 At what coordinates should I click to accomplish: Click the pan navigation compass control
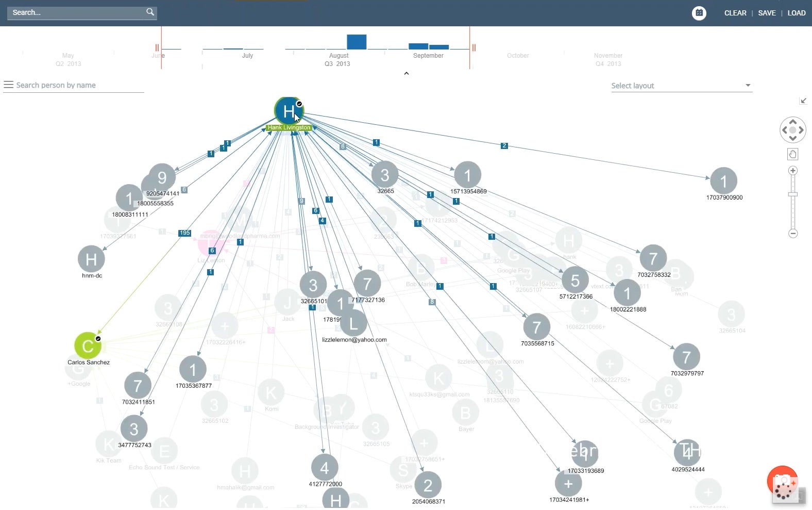pos(792,130)
